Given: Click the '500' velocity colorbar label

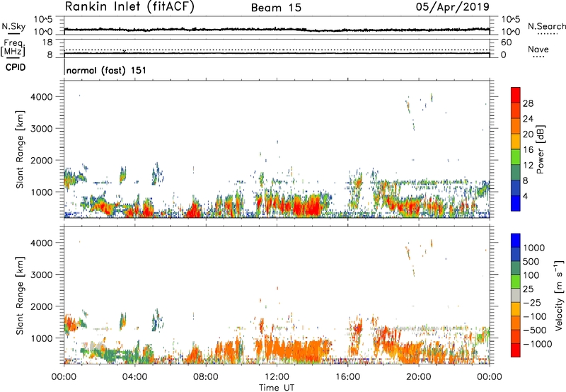Looking at the screenshot, I should coord(532,262).
